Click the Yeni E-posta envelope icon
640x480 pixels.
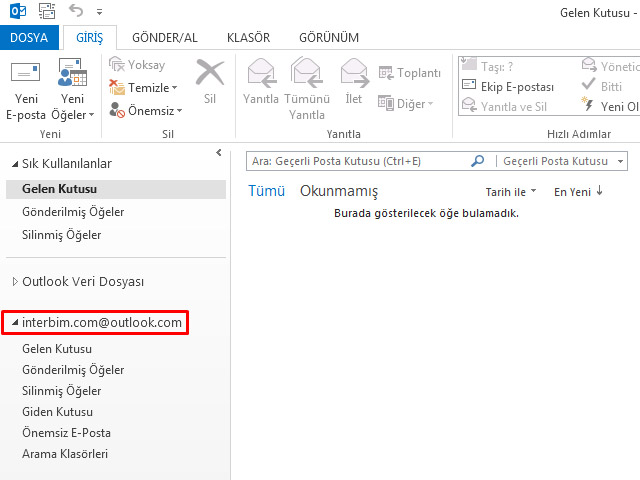(x=25, y=75)
